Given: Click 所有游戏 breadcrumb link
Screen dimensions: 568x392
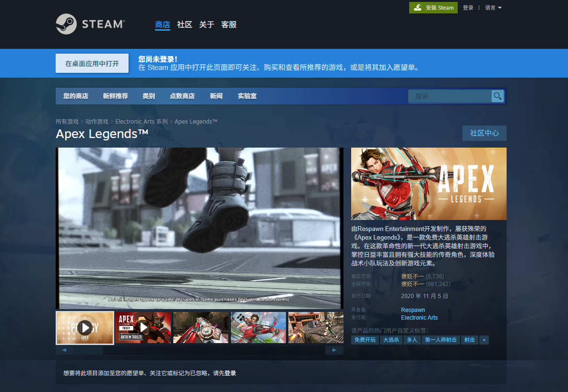Looking at the screenshot, I should pos(67,122).
